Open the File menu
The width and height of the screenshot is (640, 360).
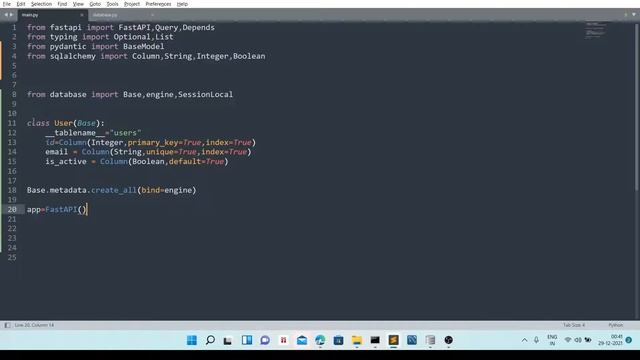tap(7, 4)
